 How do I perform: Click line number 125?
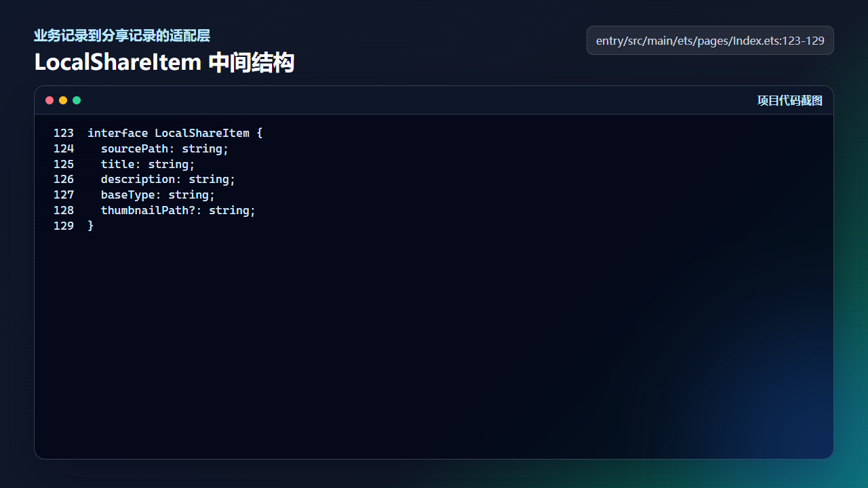click(64, 164)
